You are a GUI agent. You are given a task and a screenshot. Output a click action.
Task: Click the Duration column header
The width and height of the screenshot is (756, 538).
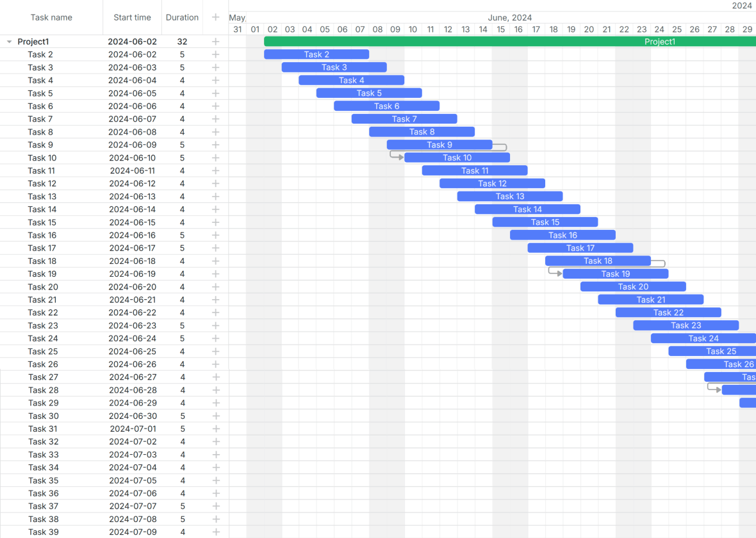182,17
